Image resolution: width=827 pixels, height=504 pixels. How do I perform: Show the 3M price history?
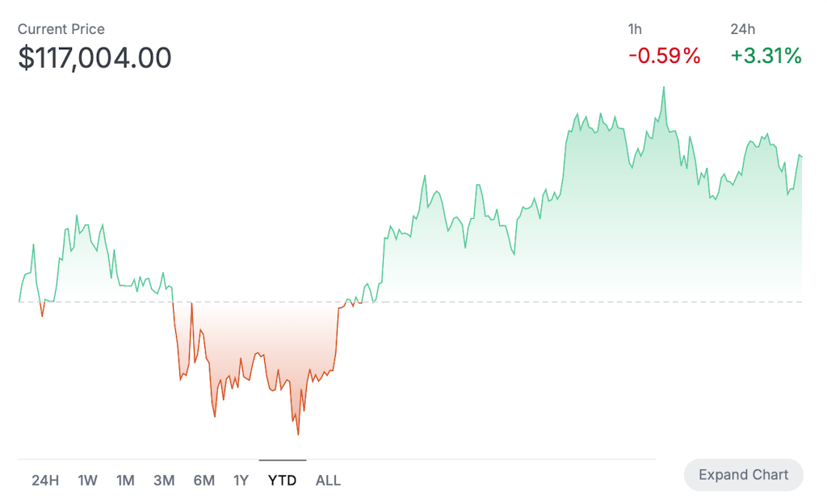(x=164, y=481)
